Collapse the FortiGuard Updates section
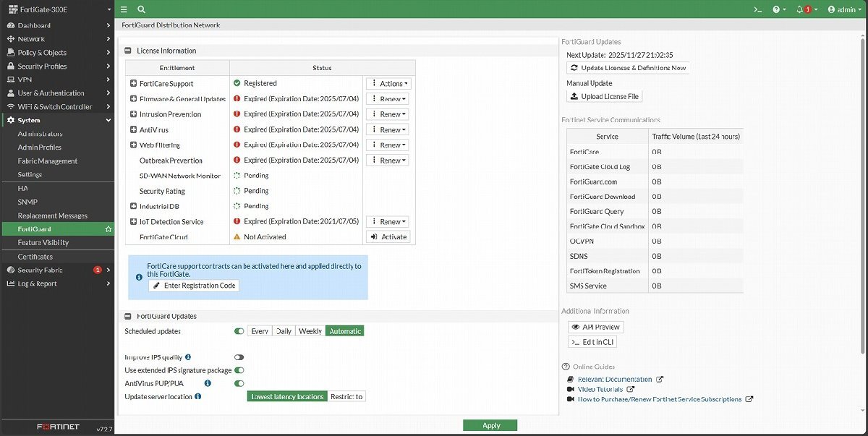The image size is (868, 436). click(128, 316)
